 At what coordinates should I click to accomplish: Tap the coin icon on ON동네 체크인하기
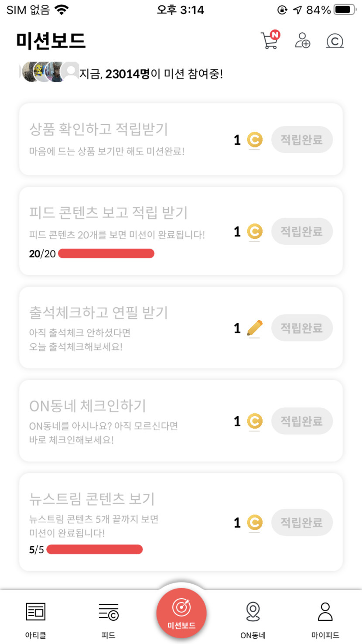[255, 421]
